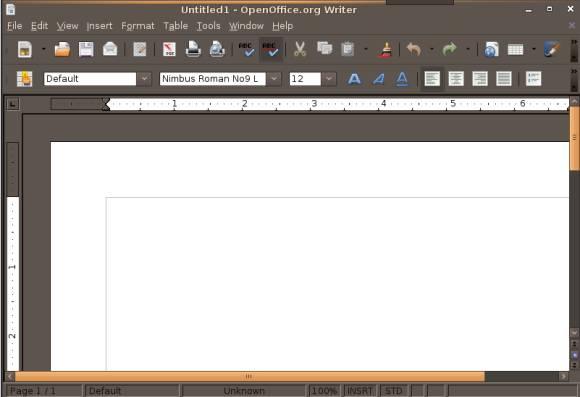Viewport: 580px width, 397px height.
Task: Click INSRT mode in status bar
Action: (360, 391)
